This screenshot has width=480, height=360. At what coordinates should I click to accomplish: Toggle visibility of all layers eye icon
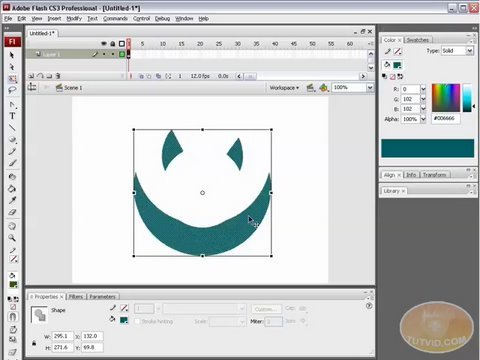pyautogui.click(x=104, y=44)
